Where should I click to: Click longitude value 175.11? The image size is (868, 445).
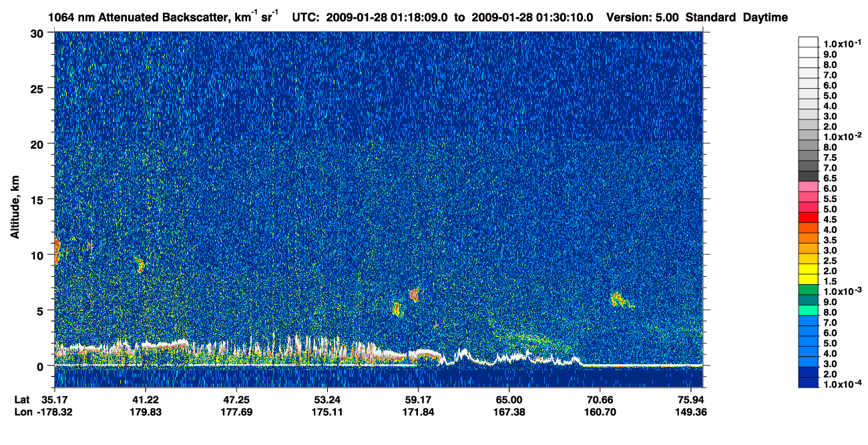327,412
